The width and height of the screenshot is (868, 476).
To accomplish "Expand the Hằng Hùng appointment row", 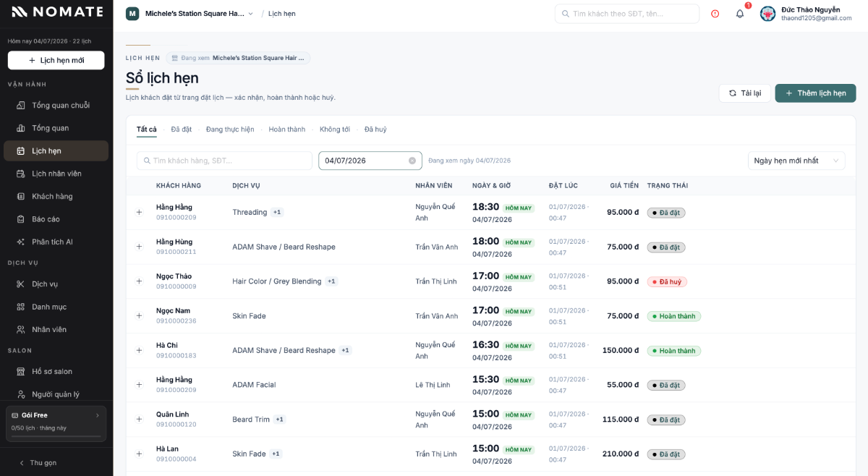I will (x=139, y=247).
